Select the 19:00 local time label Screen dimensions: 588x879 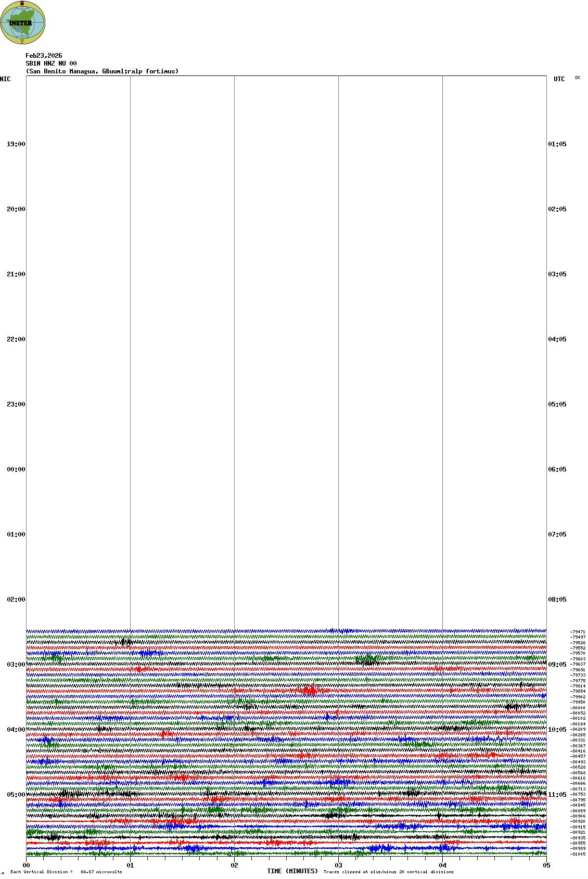point(16,144)
